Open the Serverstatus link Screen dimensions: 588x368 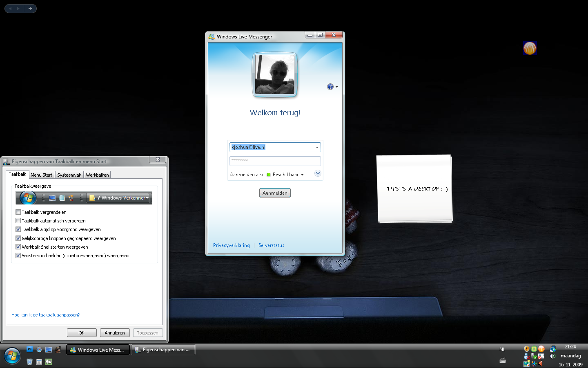pyautogui.click(x=271, y=245)
